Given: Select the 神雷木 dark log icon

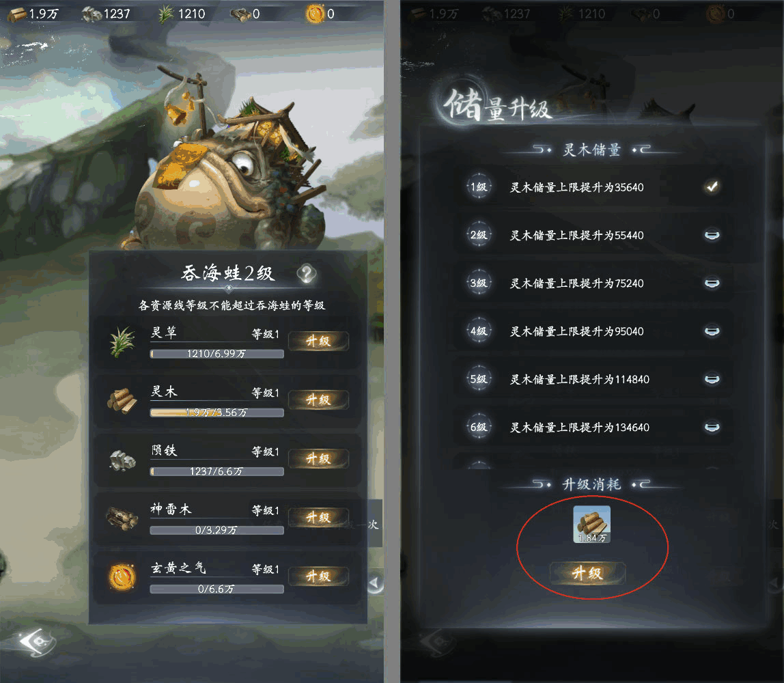Looking at the screenshot, I should pos(122,518).
